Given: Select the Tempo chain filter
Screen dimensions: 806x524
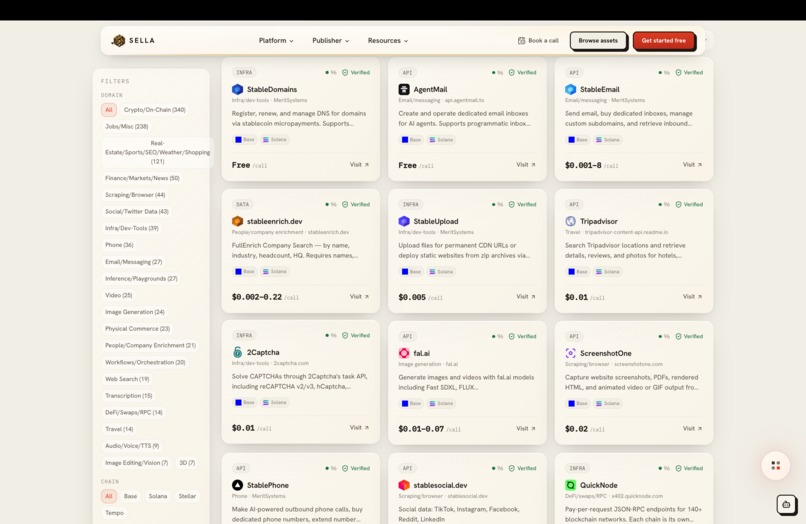Looking at the screenshot, I should tap(115, 513).
